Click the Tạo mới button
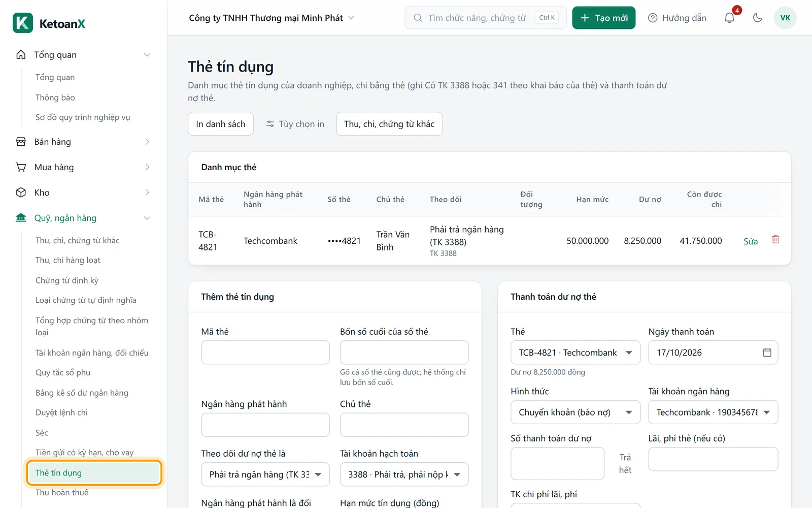 [604, 18]
